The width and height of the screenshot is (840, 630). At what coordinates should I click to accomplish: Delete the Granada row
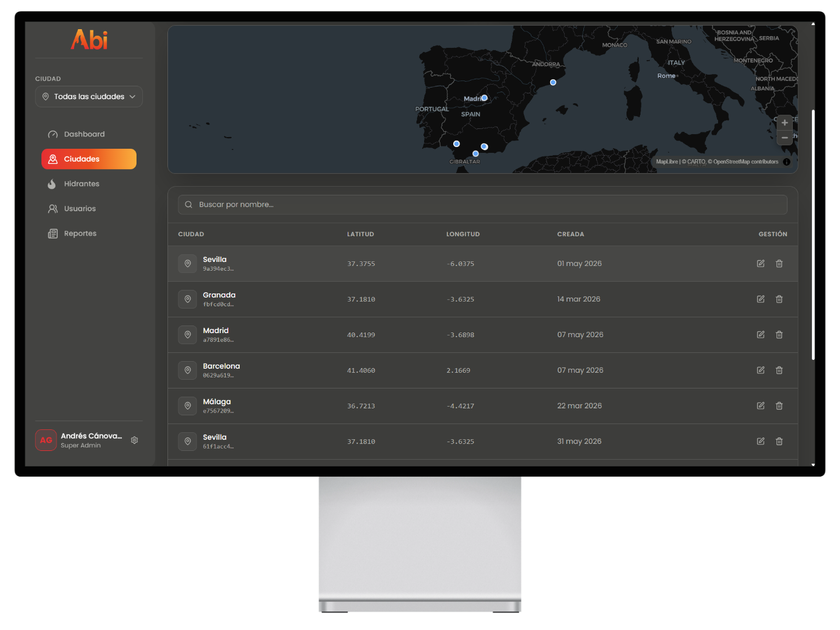[x=779, y=299]
